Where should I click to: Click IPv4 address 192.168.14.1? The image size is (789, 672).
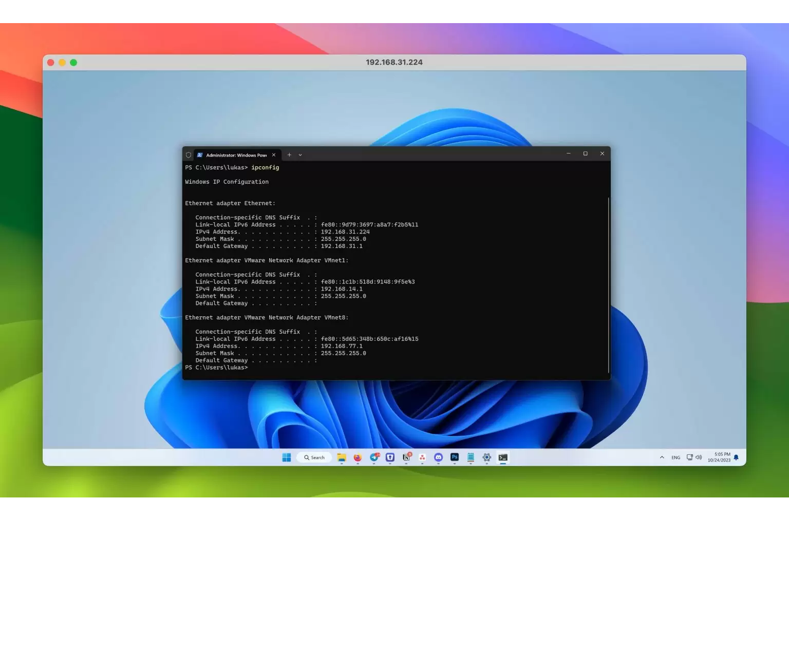(x=342, y=289)
